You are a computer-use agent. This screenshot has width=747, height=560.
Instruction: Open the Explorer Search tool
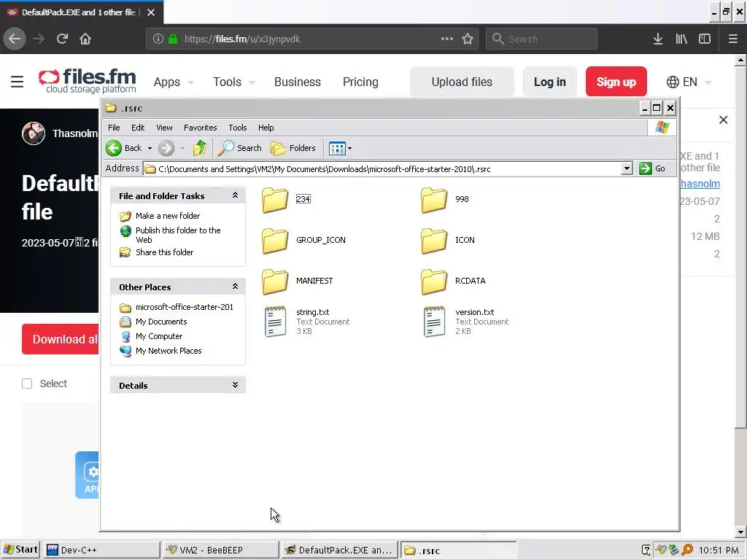[x=239, y=148]
